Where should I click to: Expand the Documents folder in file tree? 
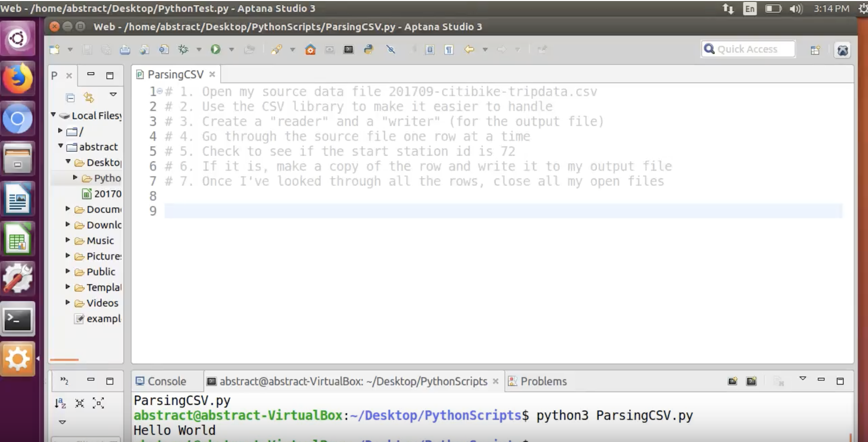coord(68,209)
